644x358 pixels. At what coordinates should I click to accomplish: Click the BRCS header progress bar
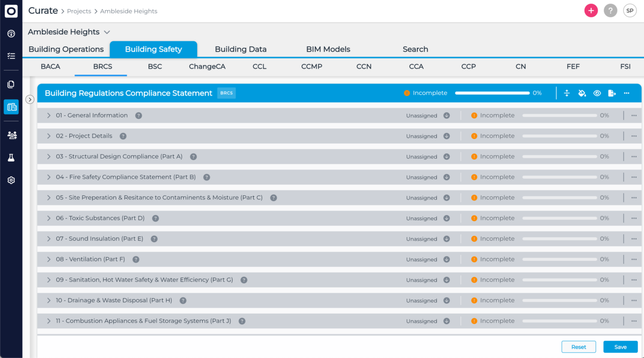(492, 93)
